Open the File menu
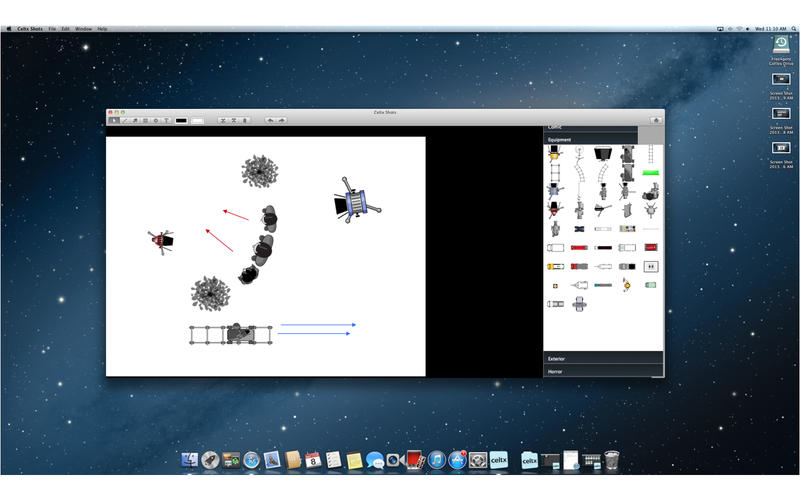Viewport: 800px width, 500px height. 52,29
